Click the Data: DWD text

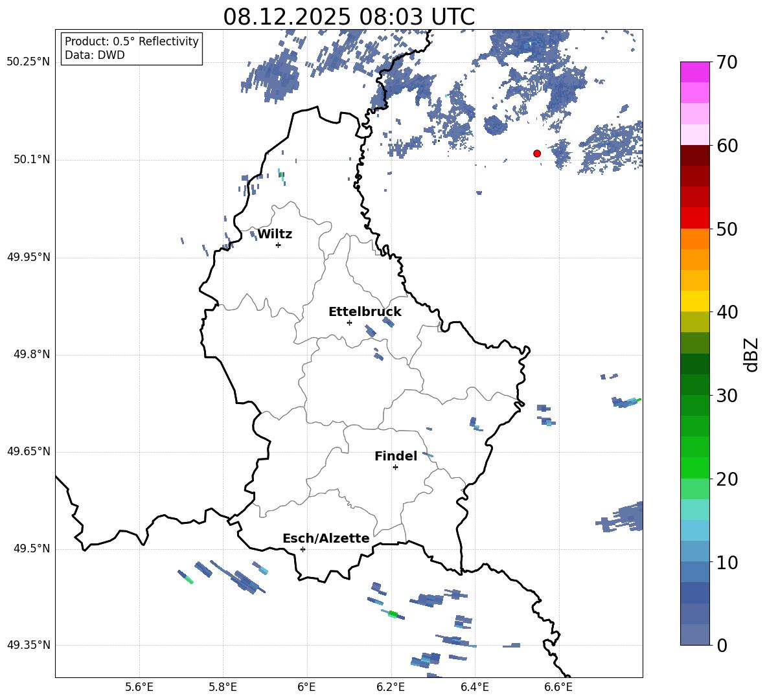pos(95,55)
